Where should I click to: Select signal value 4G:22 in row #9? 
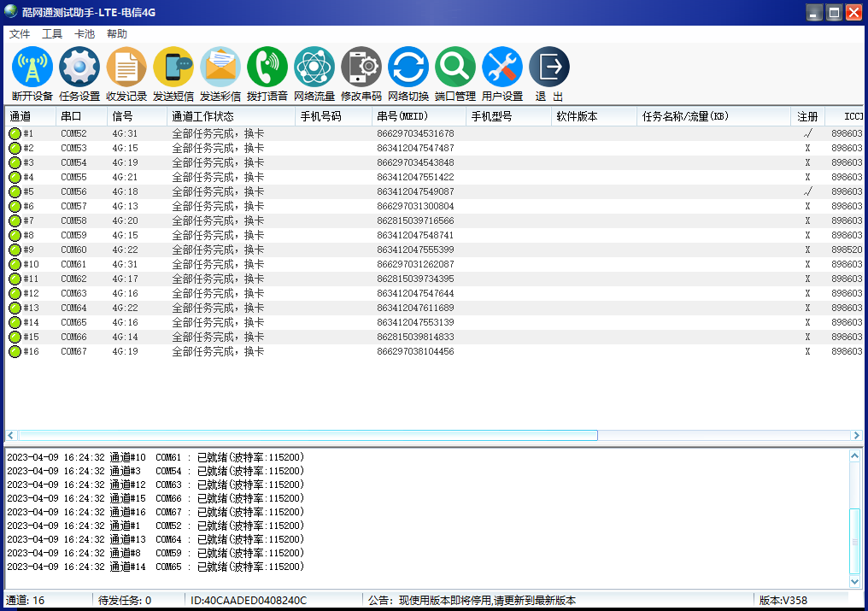[125, 250]
